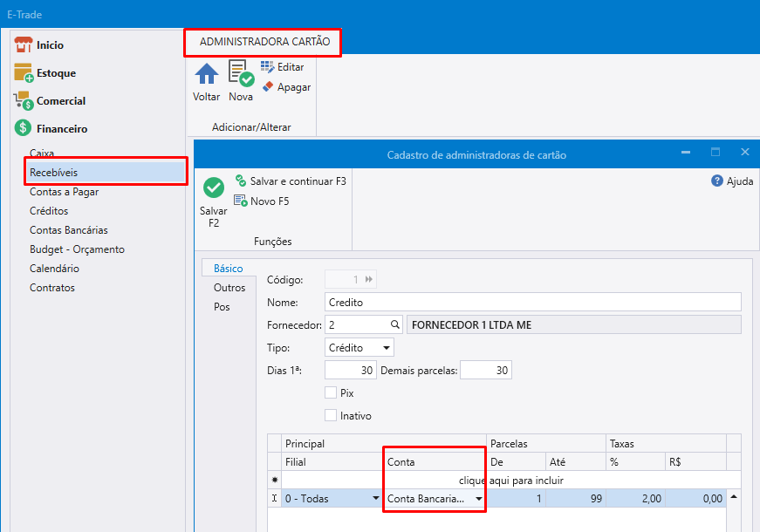Click the Nova administradora icon
Screen dimensions: 760x532
pyautogui.click(x=241, y=75)
